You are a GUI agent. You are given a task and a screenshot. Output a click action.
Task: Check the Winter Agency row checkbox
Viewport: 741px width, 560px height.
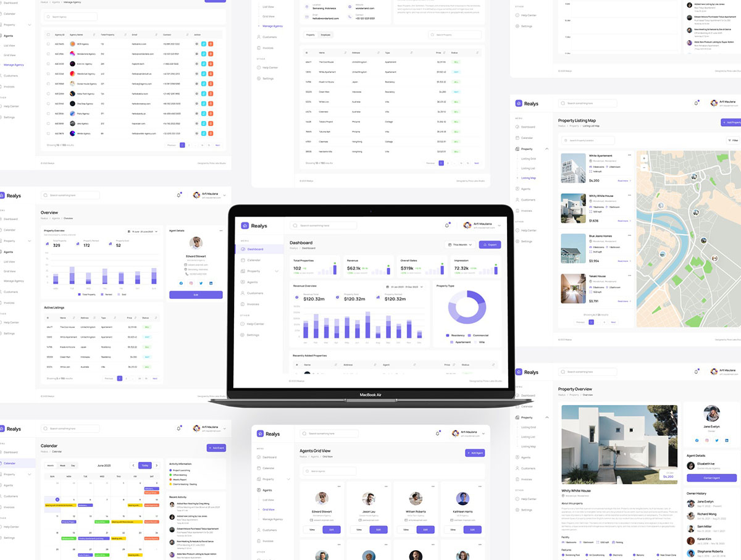pos(48,133)
